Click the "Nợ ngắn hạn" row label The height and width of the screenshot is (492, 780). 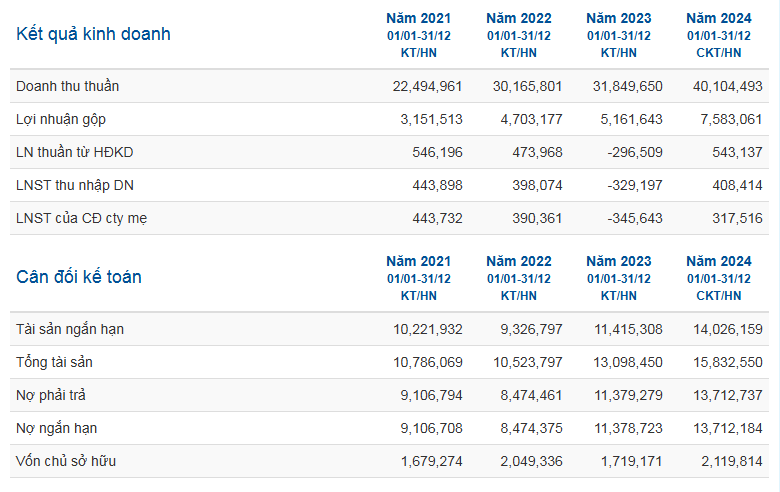pos(56,428)
